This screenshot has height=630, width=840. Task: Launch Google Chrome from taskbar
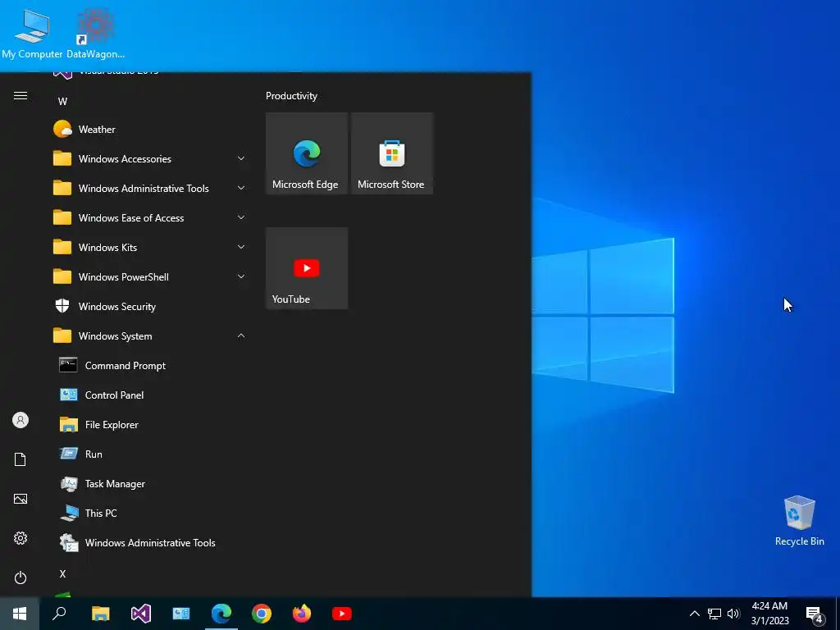point(262,614)
